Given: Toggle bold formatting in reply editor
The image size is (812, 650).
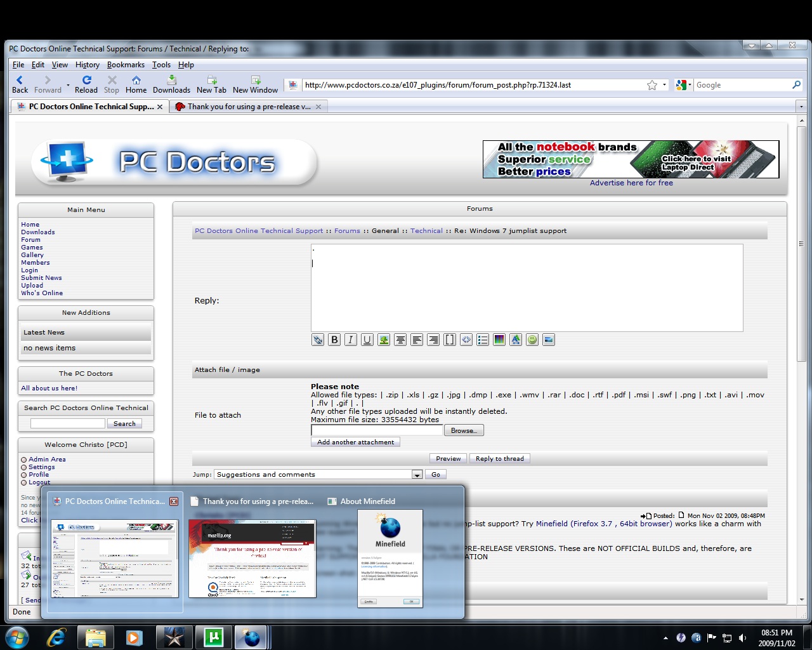Looking at the screenshot, I should 334,340.
